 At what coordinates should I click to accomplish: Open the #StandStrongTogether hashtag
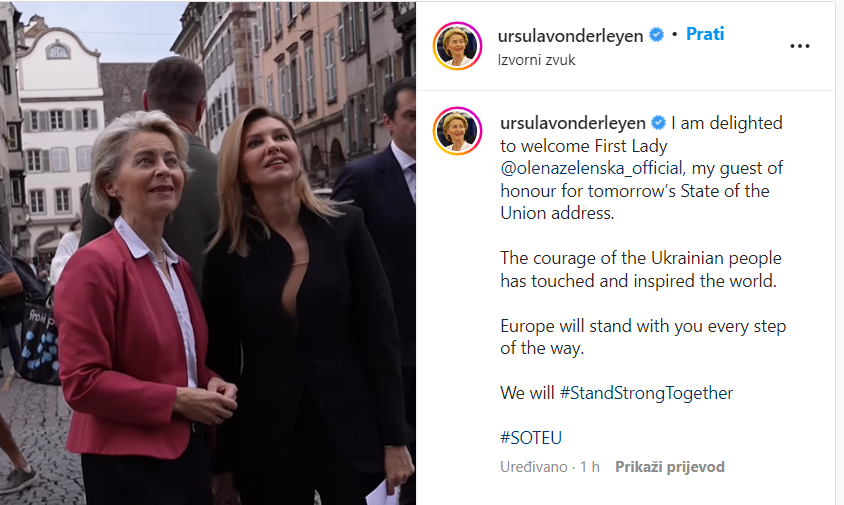coord(646,393)
